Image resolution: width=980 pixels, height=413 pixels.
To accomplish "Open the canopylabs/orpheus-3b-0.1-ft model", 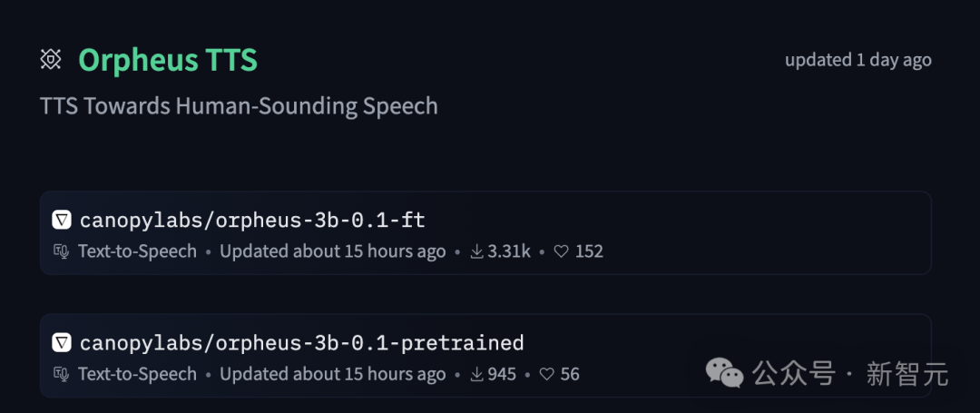I will (x=252, y=220).
